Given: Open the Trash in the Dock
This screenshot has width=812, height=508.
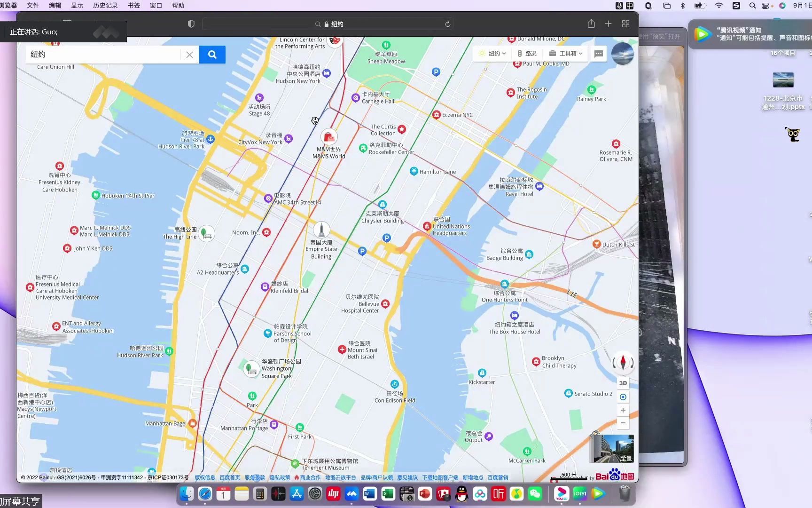Looking at the screenshot, I should pyautogui.click(x=625, y=493).
